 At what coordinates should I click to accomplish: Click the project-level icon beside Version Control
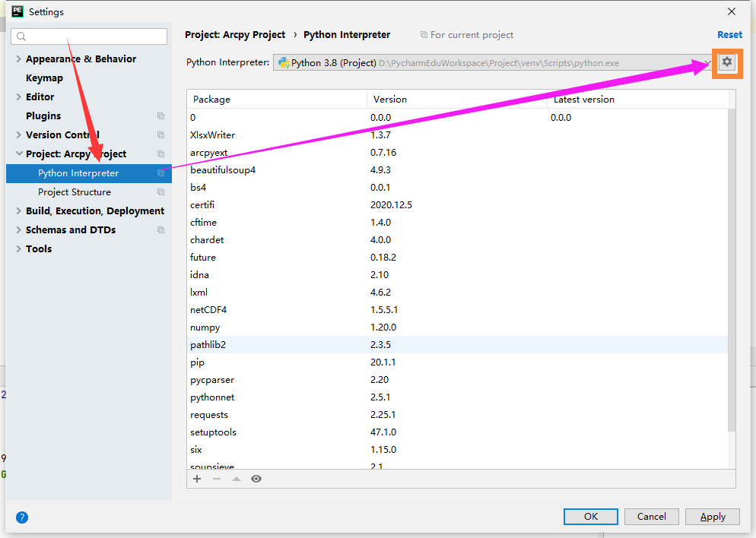[x=161, y=134]
